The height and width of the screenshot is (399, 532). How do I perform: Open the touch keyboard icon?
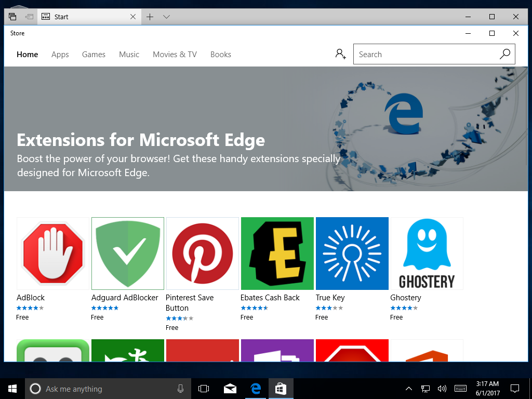[460, 389]
